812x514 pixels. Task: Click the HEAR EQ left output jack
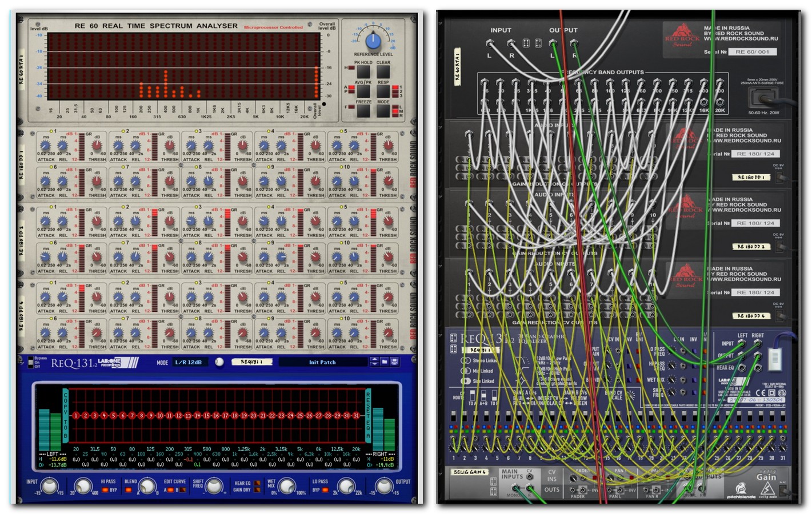click(x=742, y=367)
